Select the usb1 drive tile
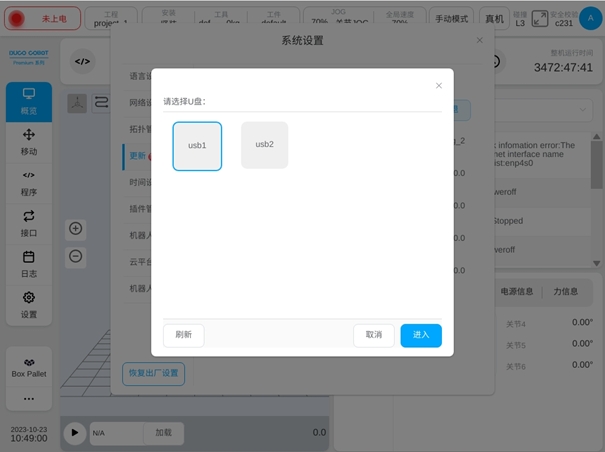The image size is (605, 452). tap(197, 146)
